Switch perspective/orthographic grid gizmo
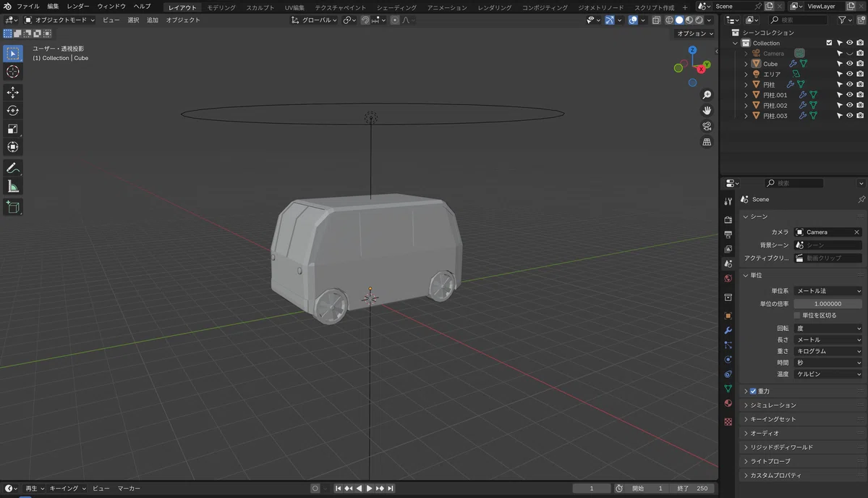 click(x=707, y=142)
